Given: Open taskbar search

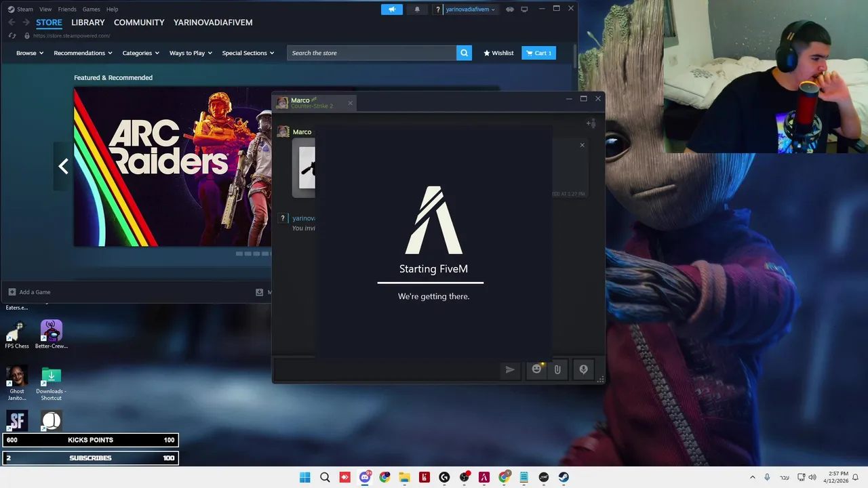Looking at the screenshot, I should click(325, 477).
